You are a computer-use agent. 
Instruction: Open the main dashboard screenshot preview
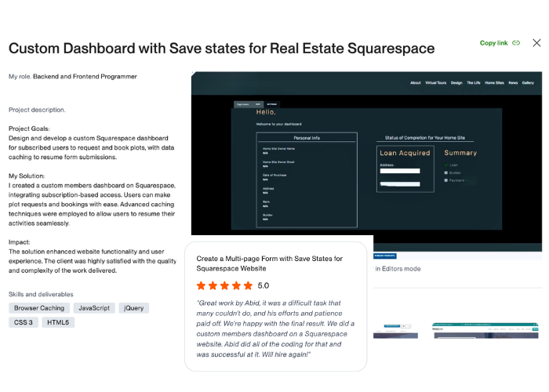(x=366, y=161)
